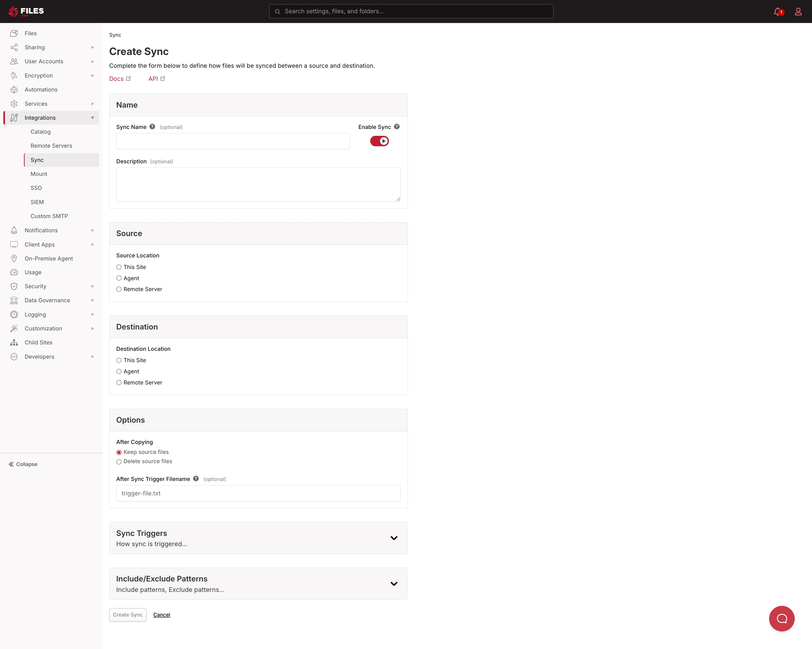This screenshot has height=649, width=812.
Task: Open Custom SMTP under Integrations
Action: (49, 216)
